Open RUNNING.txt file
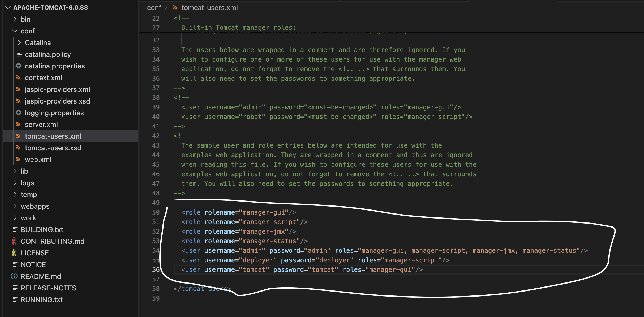Image resolution: width=644 pixels, height=317 pixels. [42, 299]
